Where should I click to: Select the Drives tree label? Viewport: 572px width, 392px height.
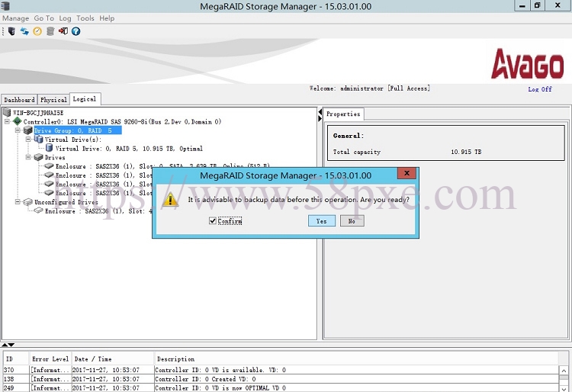(55, 157)
